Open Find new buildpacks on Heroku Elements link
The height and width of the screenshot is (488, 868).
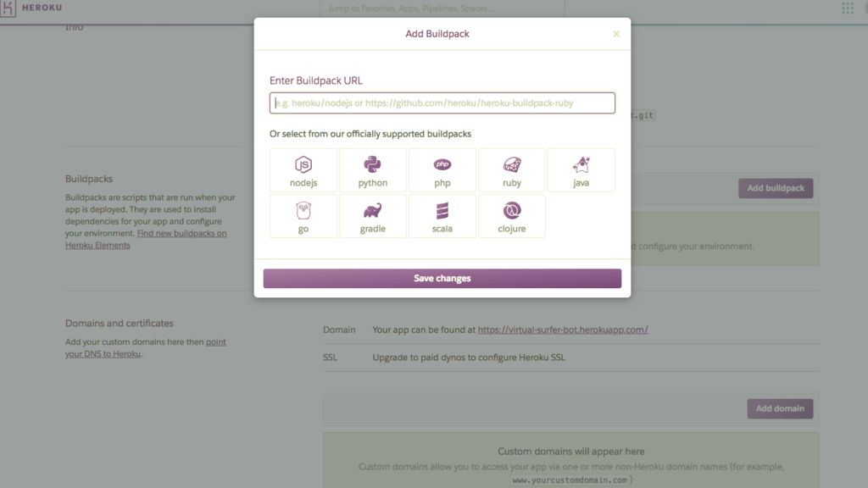point(146,239)
